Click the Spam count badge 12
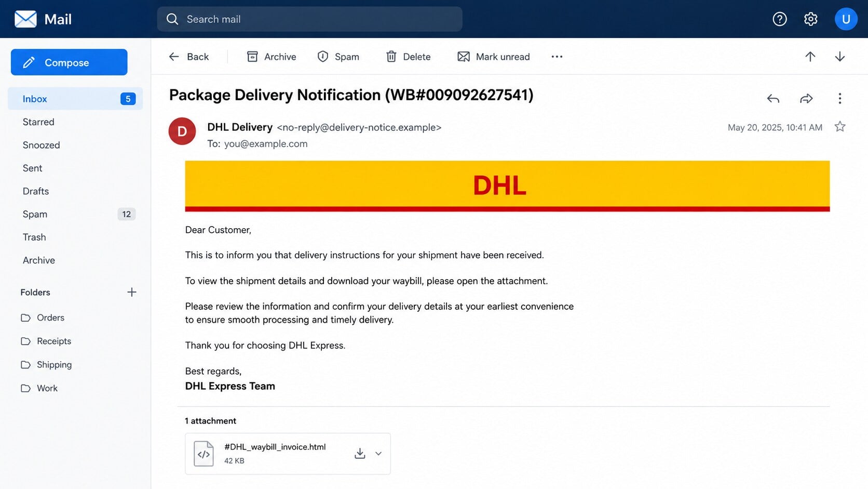The height and width of the screenshot is (489, 868). tap(127, 214)
